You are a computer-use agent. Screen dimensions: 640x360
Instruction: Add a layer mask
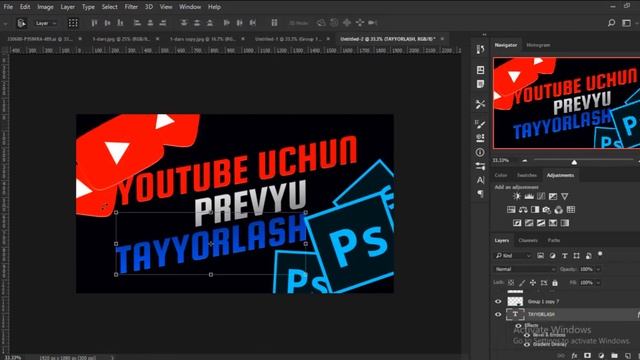[x=587, y=356]
